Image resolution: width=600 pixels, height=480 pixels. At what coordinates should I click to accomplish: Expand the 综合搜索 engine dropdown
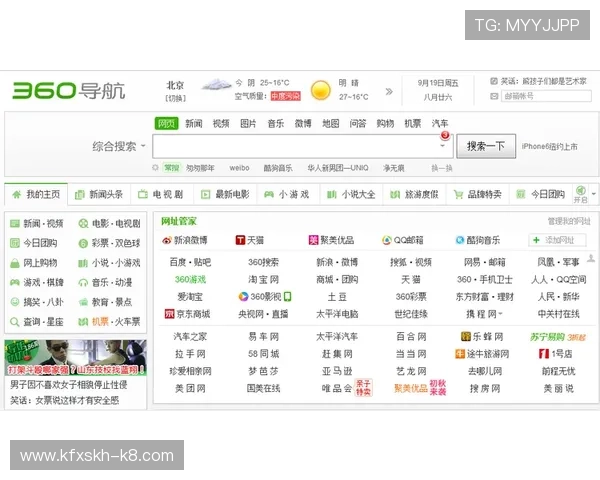click(x=143, y=146)
